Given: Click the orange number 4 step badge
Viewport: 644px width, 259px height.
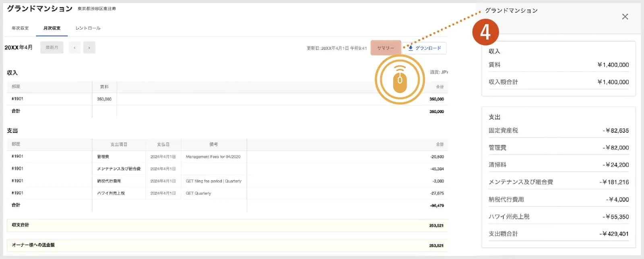Looking at the screenshot, I should pyautogui.click(x=485, y=32).
